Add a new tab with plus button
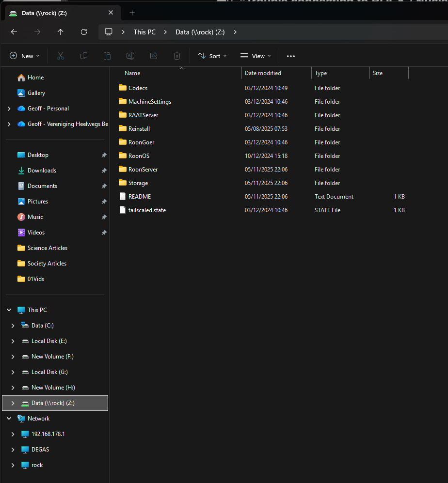This screenshot has width=448, height=483. [132, 13]
